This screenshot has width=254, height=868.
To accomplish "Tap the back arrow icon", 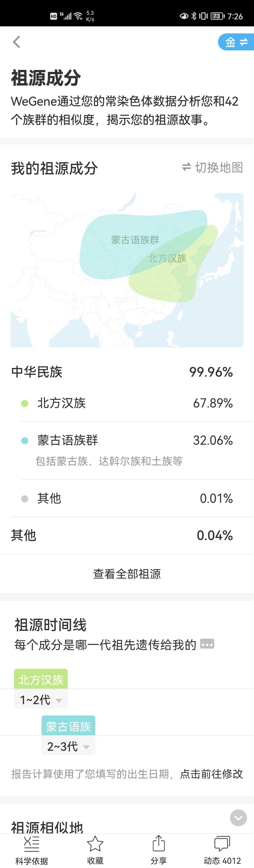I will coord(16,42).
